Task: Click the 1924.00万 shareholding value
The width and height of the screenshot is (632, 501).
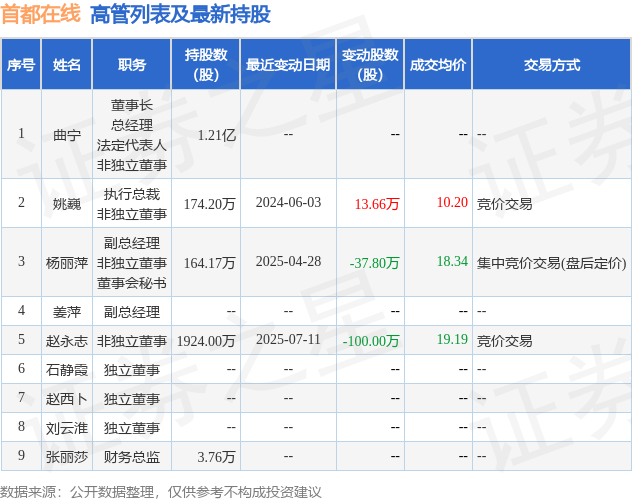Action: pyautogui.click(x=206, y=341)
